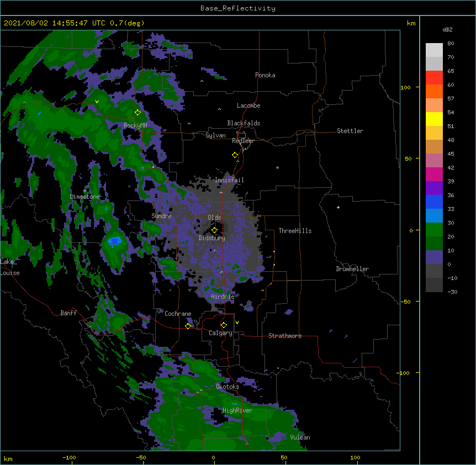
Task: Click the Didsbury city label
Action: pos(212,238)
